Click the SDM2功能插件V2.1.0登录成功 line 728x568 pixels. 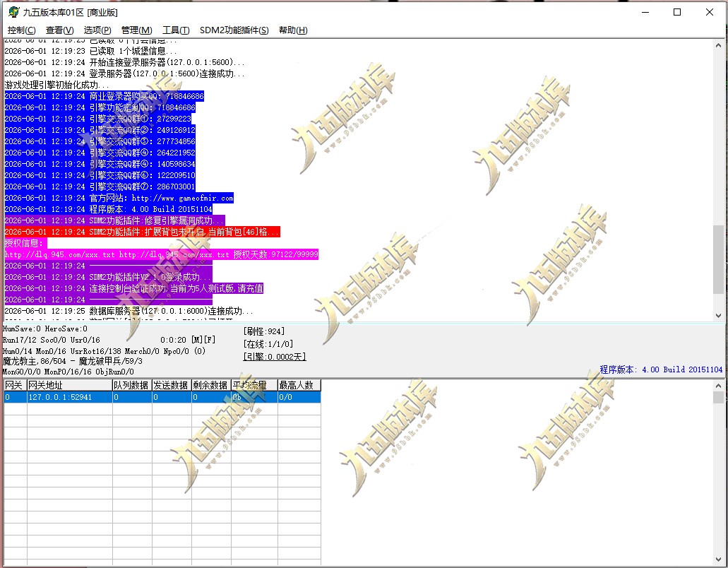[x=108, y=277]
